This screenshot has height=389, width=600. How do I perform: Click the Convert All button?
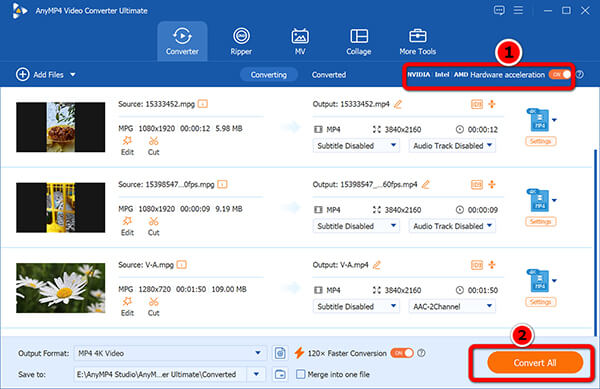535,363
